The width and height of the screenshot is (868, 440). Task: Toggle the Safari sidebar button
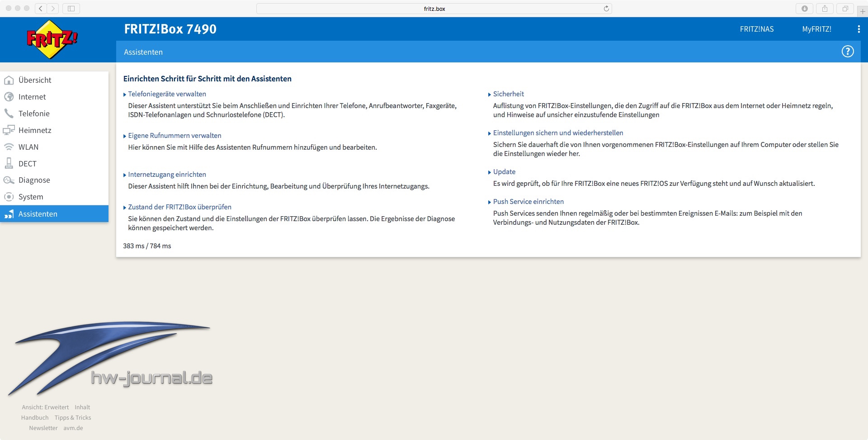pyautogui.click(x=71, y=9)
